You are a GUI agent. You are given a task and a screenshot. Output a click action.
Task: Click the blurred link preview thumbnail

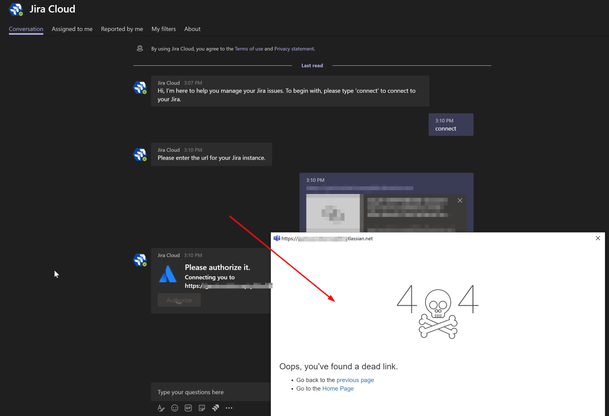point(333,213)
